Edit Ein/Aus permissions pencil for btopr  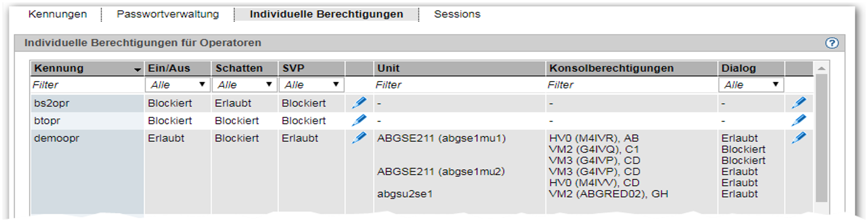(359, 120)
